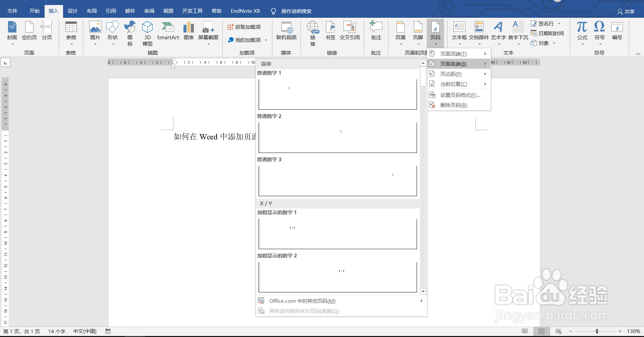Switch to the References (引用) tab

point(111,11)
